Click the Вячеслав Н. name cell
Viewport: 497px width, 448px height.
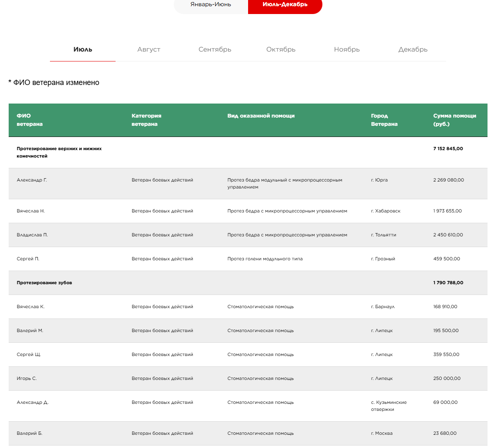(31, 211)
